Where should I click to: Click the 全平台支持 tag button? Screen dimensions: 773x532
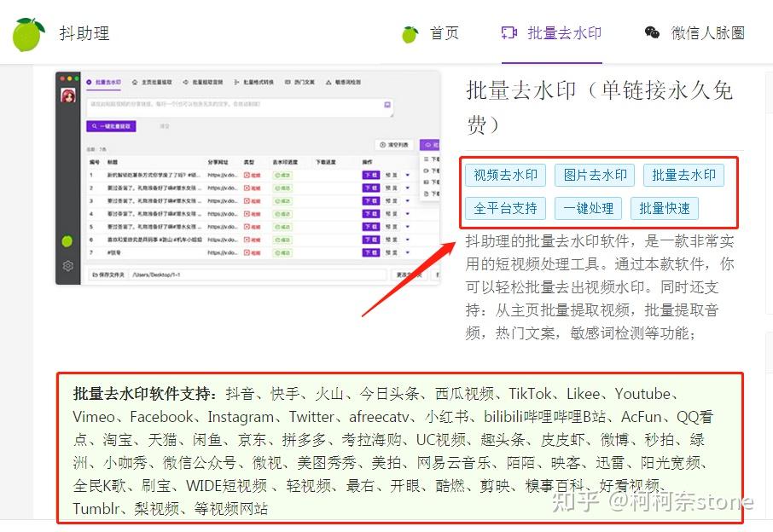tap(505, 208)
